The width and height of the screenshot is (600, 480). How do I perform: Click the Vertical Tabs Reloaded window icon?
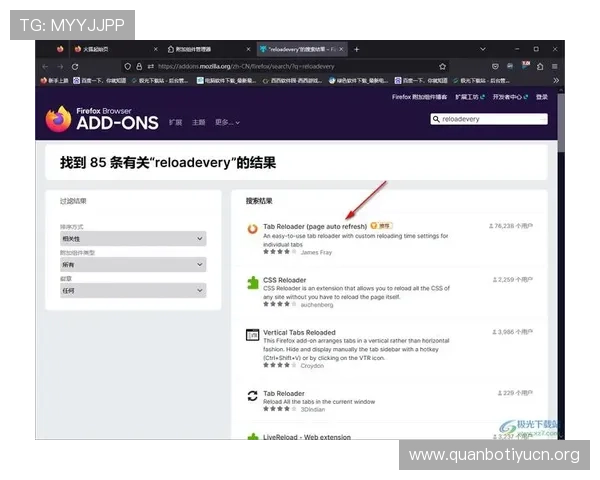tap(253, 335)
